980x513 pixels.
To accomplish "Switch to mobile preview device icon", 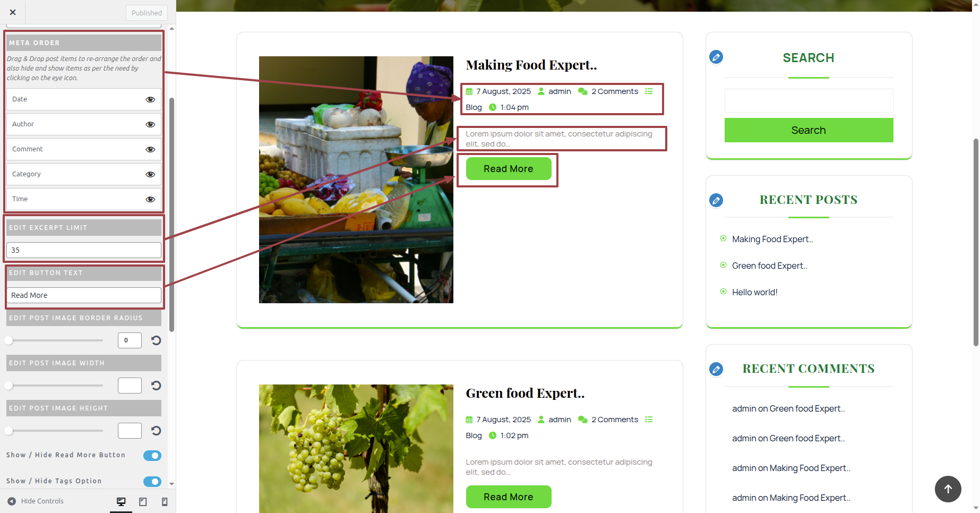I will pyautogui.click(x=165, y=502).
